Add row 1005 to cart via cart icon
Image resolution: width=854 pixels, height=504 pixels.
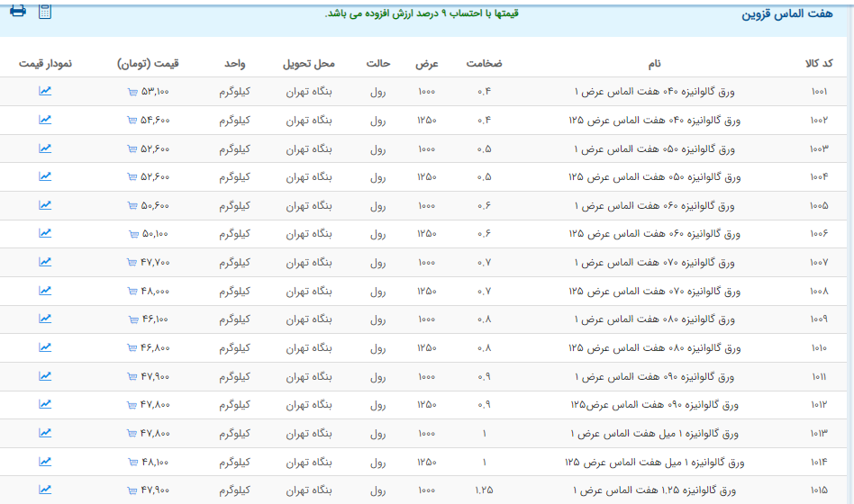133,206
